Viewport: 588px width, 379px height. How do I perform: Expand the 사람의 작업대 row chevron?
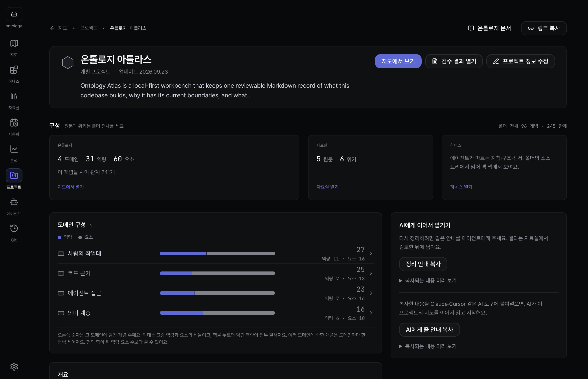pyautogui.click(x=371, y=253)
